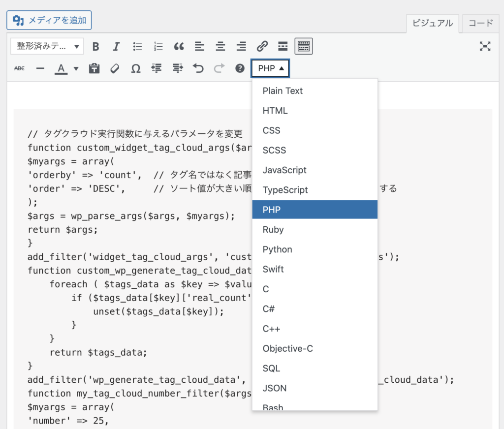Screen dimensions: 504x429
Task: Open the 整形済みテキスト format dropdown
Action: click(x=47, y=46)
